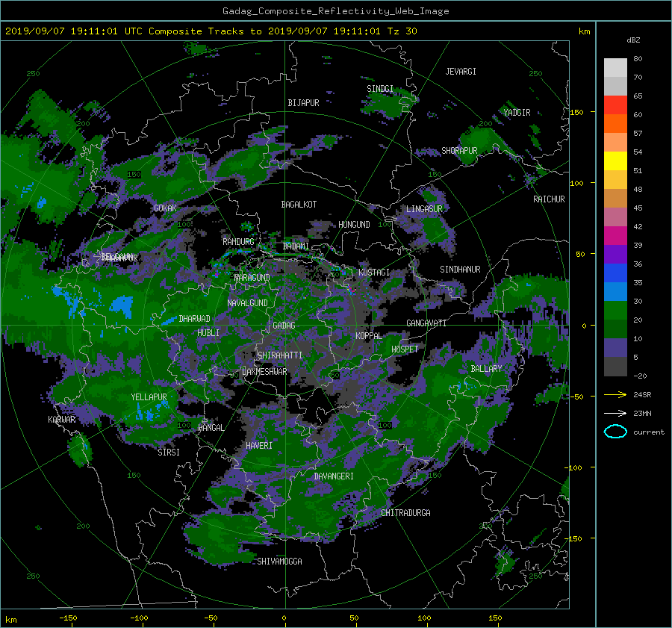Screen dimensions: 672x628
Task: Click the SHIRAHATTI city label
Action: coord(280,355)
